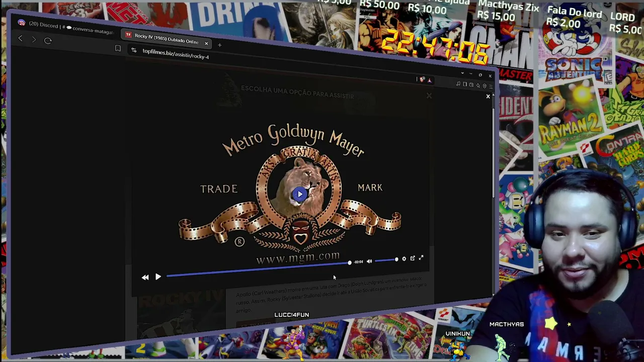Seek on the video progress bar
The height and width of the screenshot is (362, 644).
pyautogui.click(x=258, y=269)
